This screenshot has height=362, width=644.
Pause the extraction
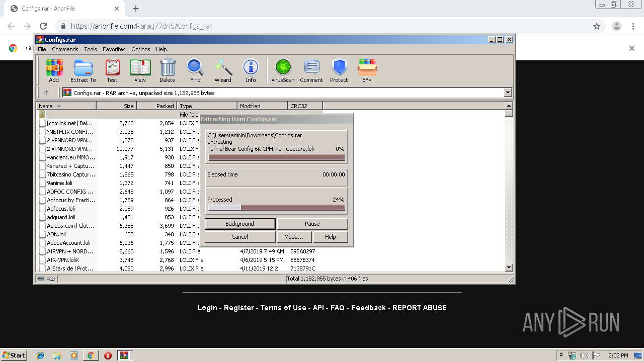point(312,224)
